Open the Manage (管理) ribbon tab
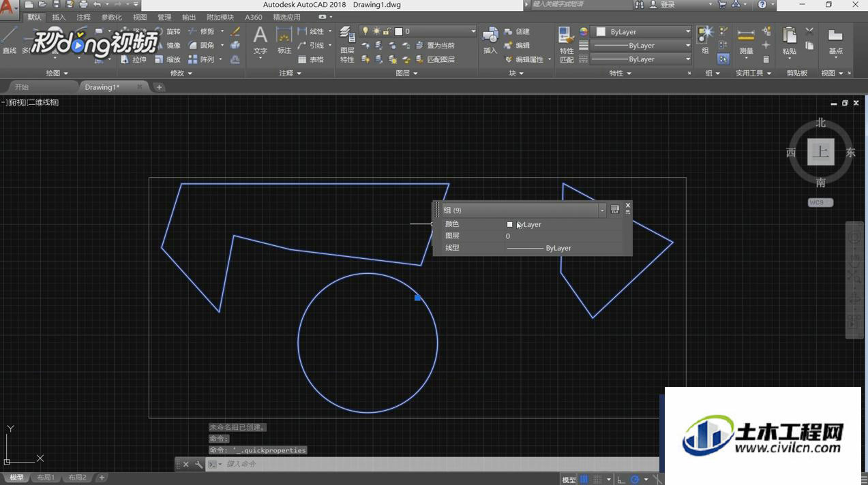The width and height of the screenshot is (868, 485). pos(164,17)
